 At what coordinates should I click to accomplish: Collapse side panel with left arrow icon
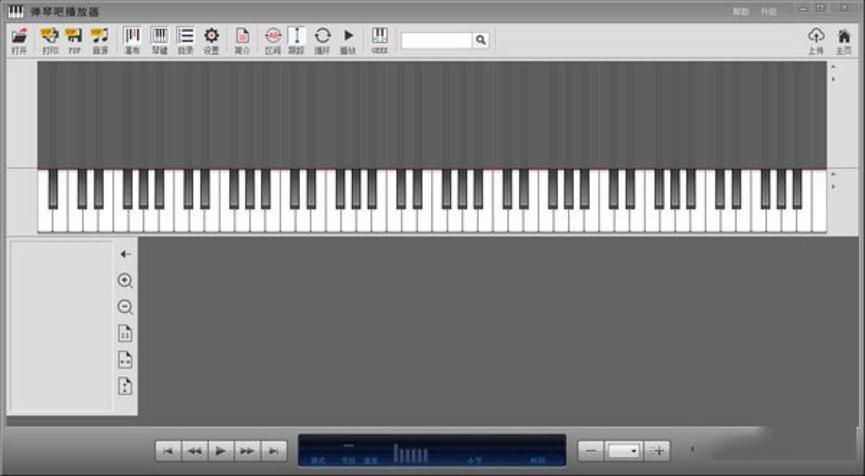click(x=125, y=254)
